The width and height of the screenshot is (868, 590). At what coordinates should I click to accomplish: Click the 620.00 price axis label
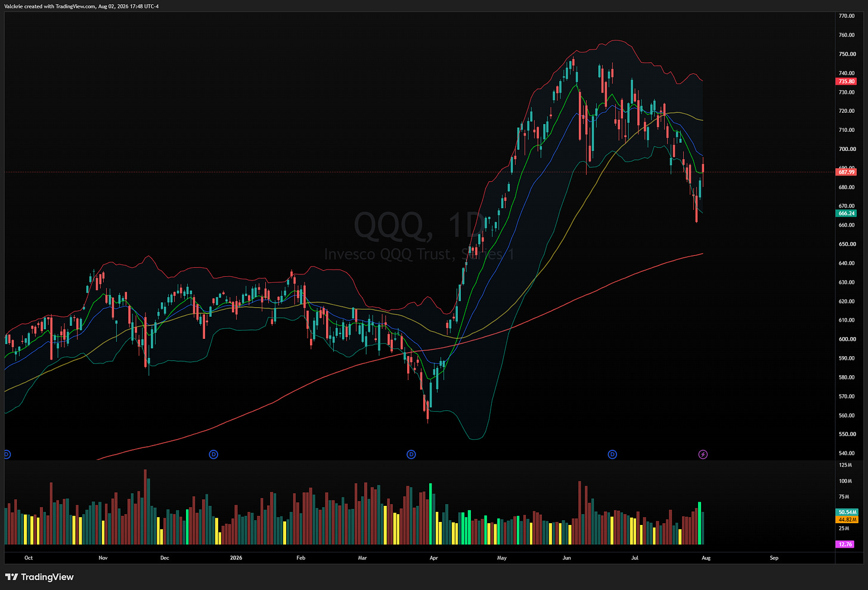click(x=847, y=301)
